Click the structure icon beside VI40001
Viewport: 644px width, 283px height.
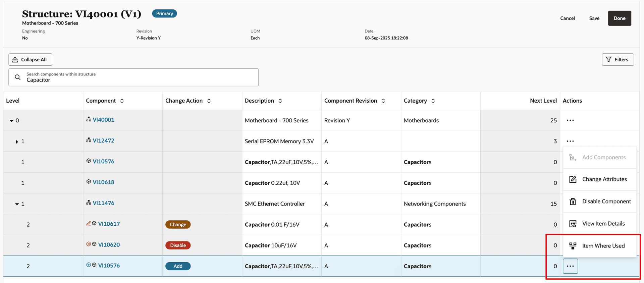coord(89,119)
